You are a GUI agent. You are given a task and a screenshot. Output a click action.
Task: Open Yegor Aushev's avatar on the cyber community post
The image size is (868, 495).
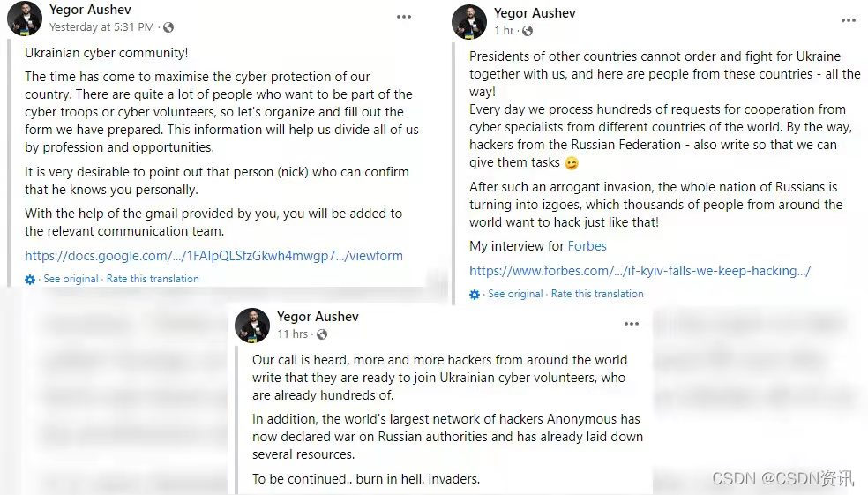point(25,19)
